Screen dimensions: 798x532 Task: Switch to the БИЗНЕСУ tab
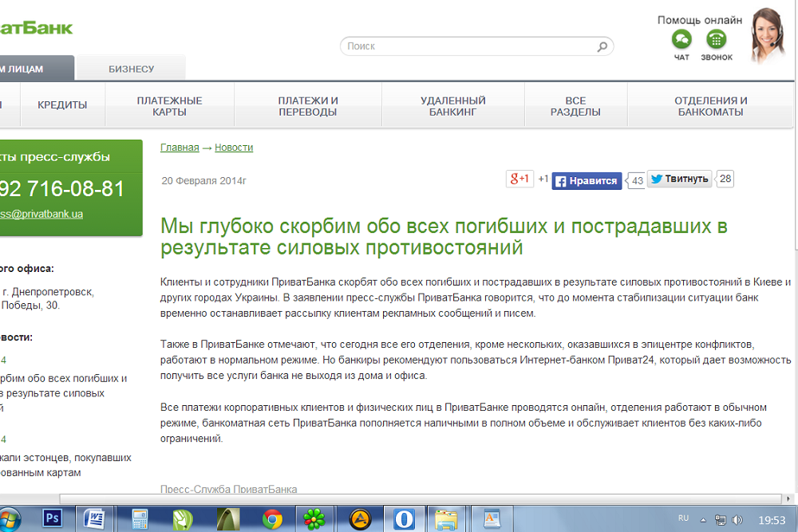tap(131, 69)
